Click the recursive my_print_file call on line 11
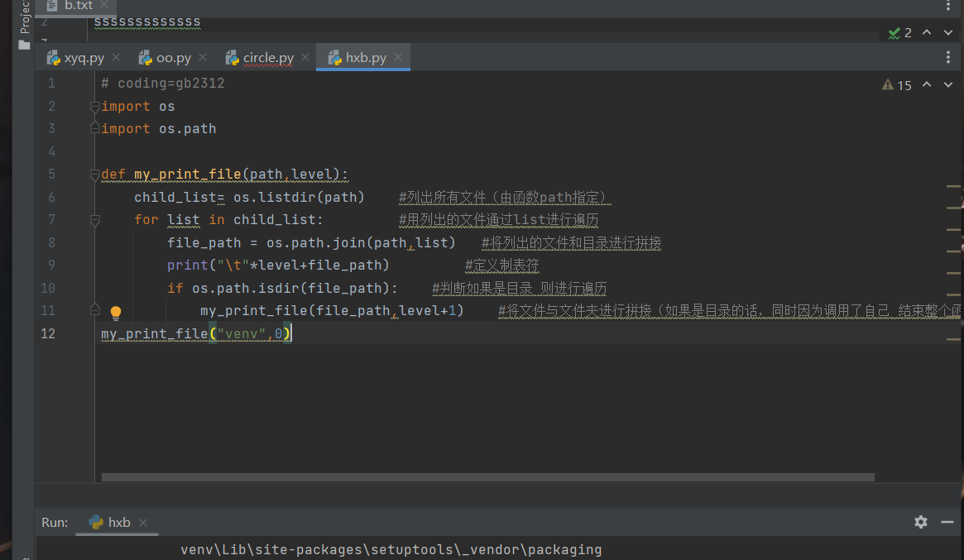This screenshot has width=964, height=560. pos(332,311)
